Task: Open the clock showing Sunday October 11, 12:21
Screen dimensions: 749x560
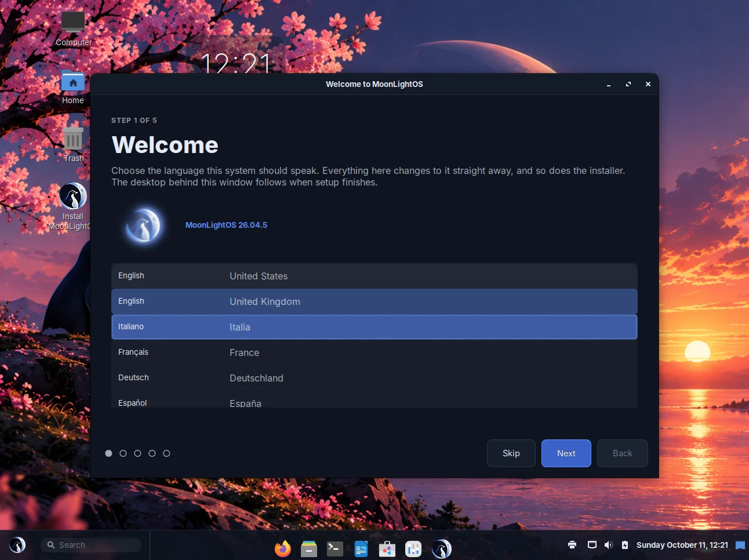Action: tap(682, 545)
